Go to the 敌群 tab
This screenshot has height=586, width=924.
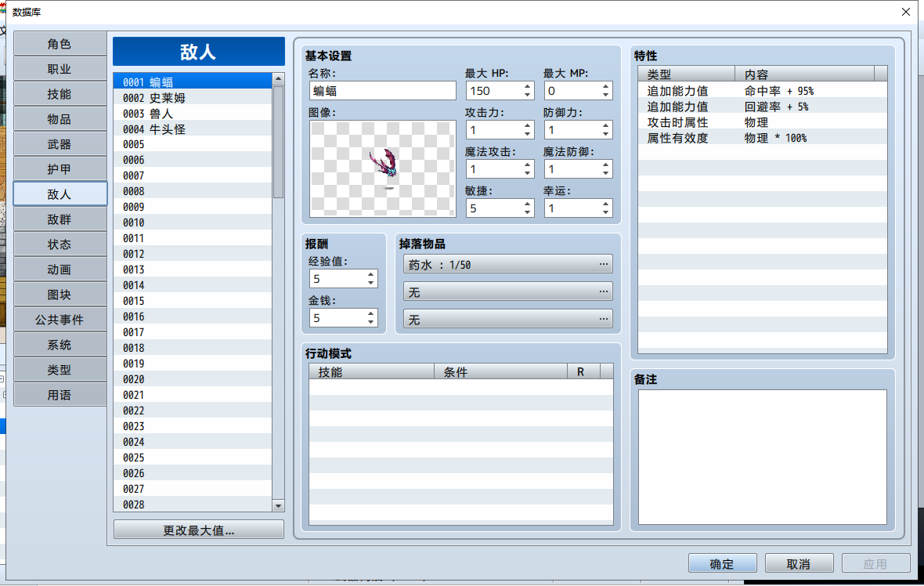pos(60,219)
